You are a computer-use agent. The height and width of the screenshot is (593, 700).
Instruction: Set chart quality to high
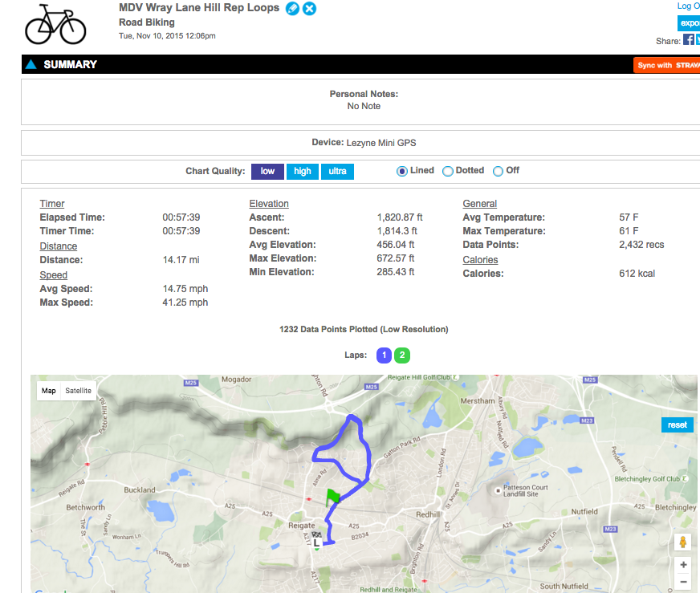(x=302, y=172)
